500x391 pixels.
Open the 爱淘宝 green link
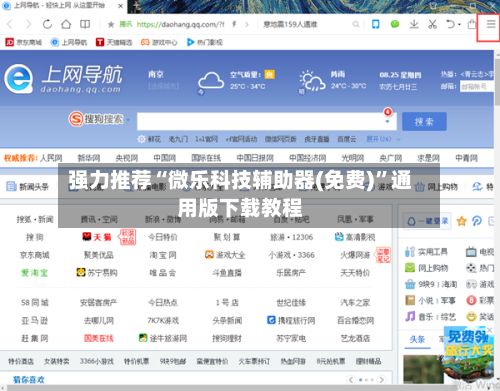click(x=35, y=273)
